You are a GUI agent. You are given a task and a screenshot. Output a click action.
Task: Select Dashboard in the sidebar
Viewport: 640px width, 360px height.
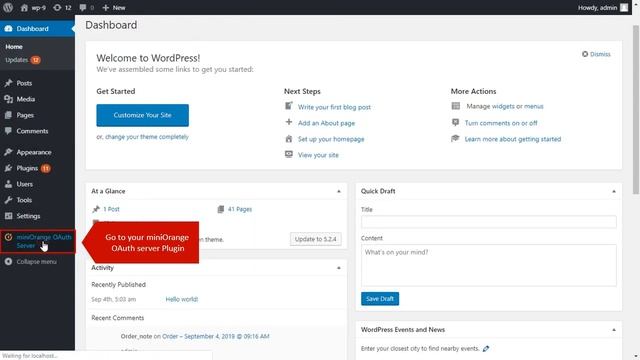click(x=37, y=29)
